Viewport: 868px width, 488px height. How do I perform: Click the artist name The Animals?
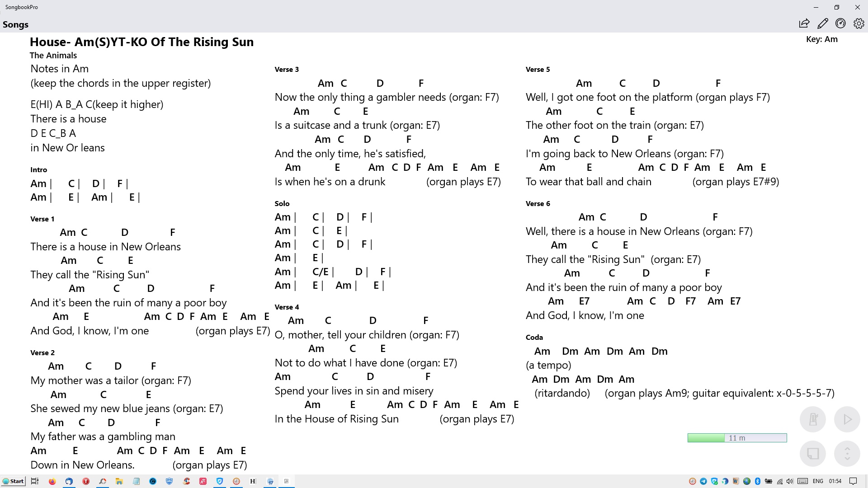[x=53, y=56]
